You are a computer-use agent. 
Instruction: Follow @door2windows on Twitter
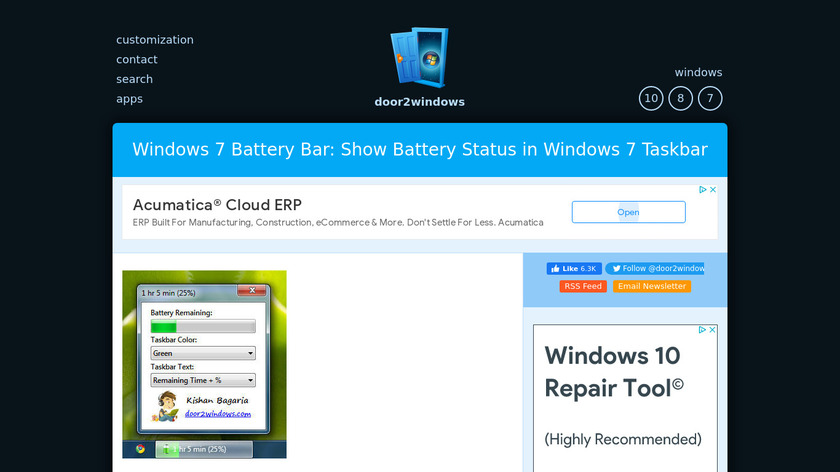pos(655,268)
